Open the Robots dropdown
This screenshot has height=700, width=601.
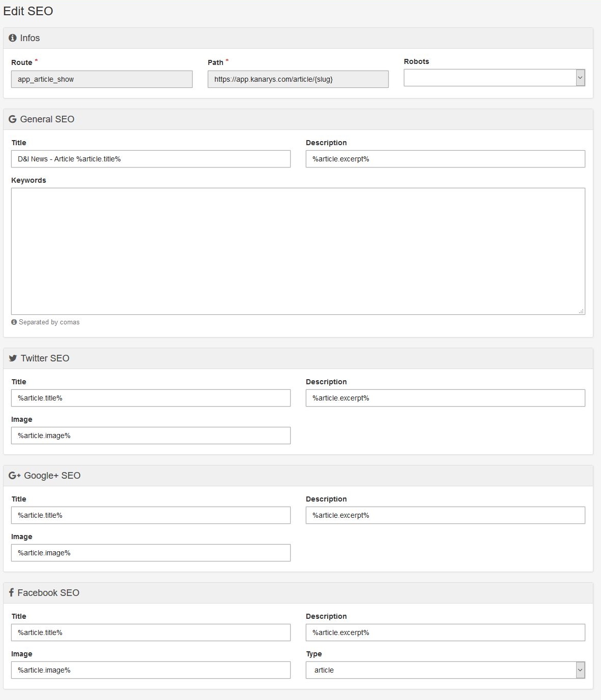click(x=494, y=78)
